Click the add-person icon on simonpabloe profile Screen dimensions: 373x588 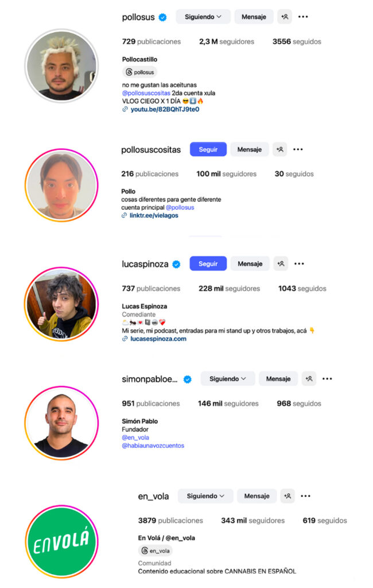309,379
